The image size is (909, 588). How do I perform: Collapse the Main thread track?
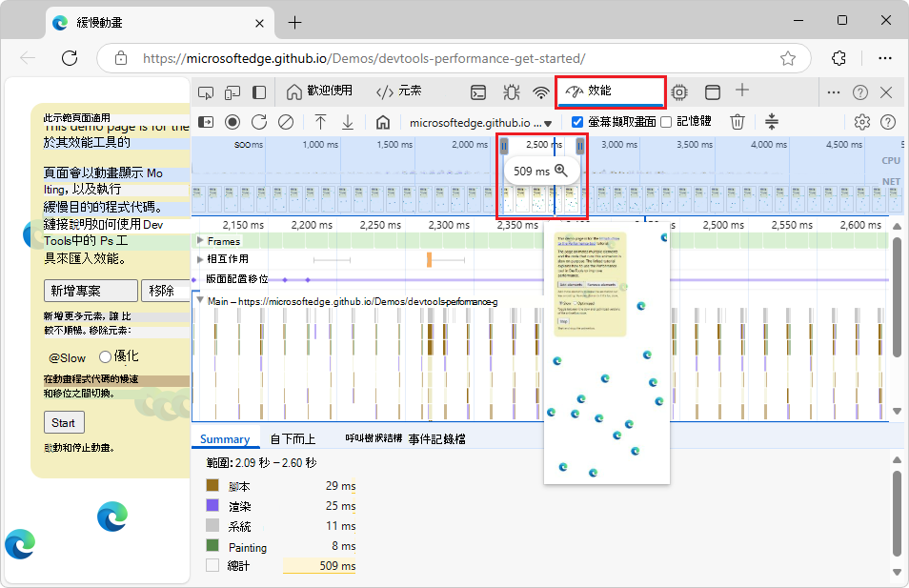coord(200,301)
